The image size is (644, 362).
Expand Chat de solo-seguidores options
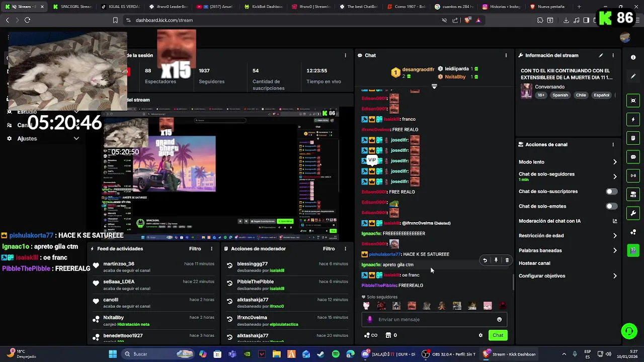[615, 176]
